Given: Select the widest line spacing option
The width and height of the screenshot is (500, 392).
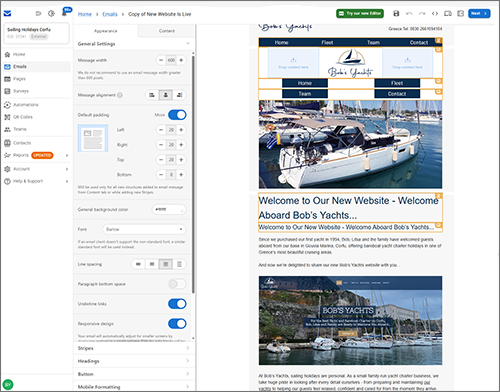Looking at the screenshot, I should tap(179, 264).
